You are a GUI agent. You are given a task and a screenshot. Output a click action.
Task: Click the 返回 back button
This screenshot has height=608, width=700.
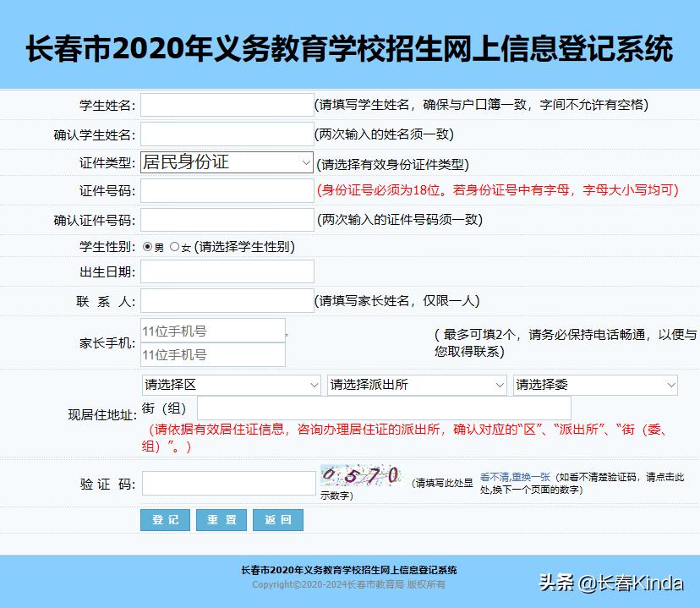[277, 519]
